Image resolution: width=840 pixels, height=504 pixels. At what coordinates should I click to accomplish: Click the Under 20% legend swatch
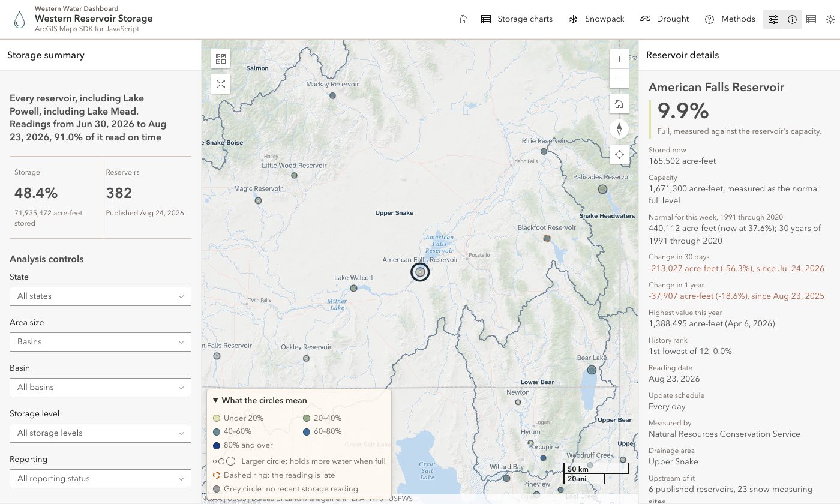[x=217, y=418]
